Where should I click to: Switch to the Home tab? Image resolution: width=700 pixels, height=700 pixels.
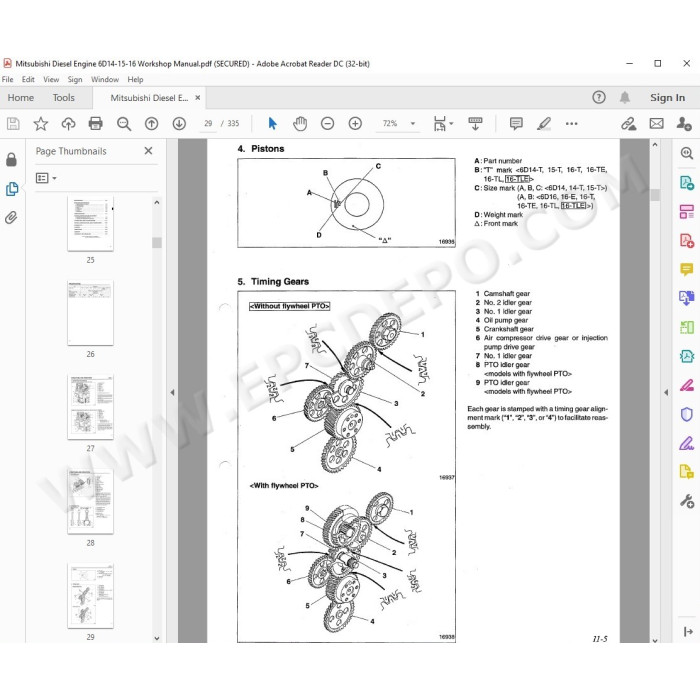pos(21,98)
